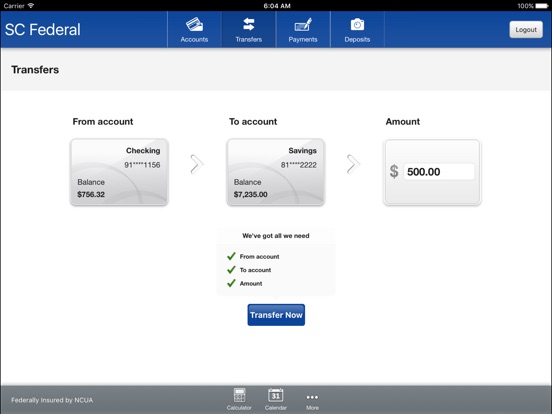Tap the battery indicator in status bar
Screen dimensions: 552x414
click(542, 6)
